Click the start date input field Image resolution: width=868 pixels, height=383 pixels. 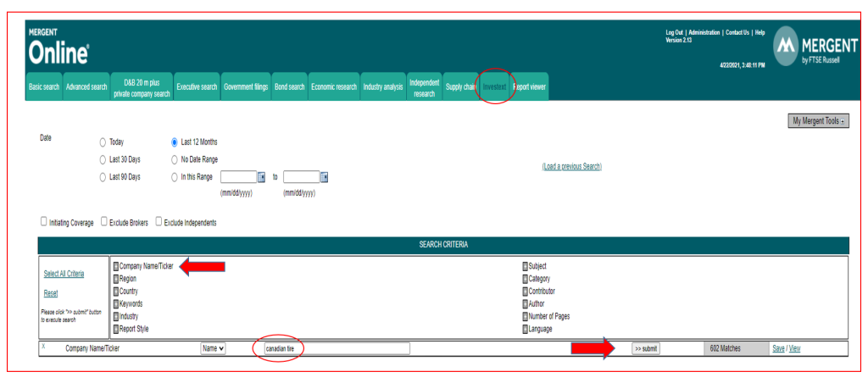238,177
